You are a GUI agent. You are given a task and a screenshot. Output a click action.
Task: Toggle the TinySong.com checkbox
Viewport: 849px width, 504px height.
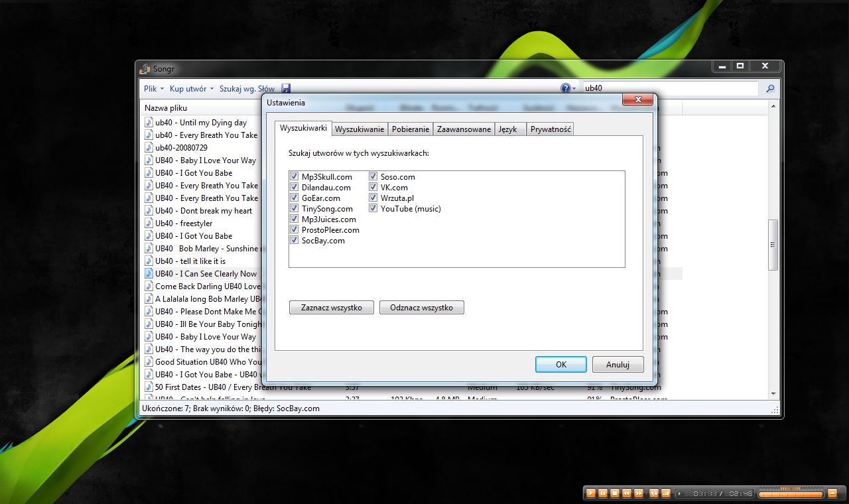pos(294,209)
